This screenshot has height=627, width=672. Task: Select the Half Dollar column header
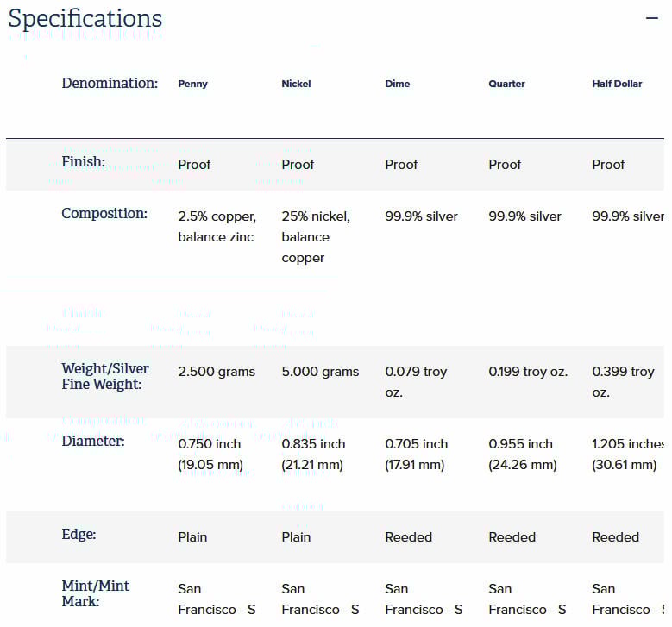click(x=617, y=84)
